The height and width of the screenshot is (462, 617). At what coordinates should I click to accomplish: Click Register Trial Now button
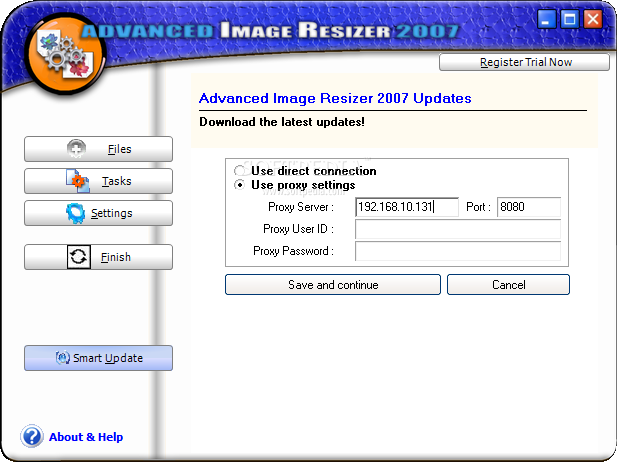coord(525,62)
